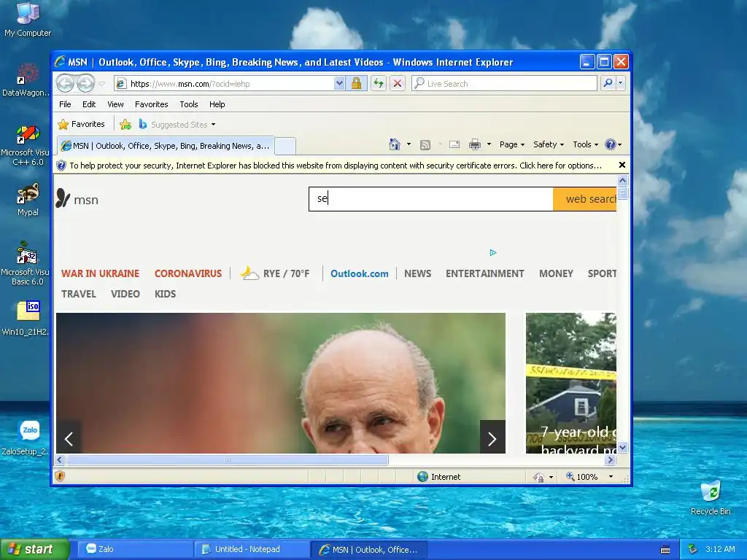
Task: Start Live Search with magnifier button
Action: (608, 83)
